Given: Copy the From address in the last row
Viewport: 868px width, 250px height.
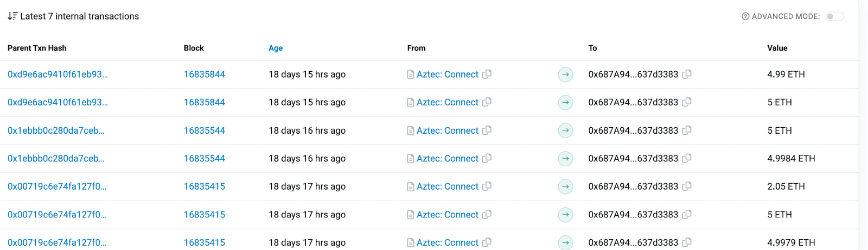Looking at the screenshot, I should 487,242.
